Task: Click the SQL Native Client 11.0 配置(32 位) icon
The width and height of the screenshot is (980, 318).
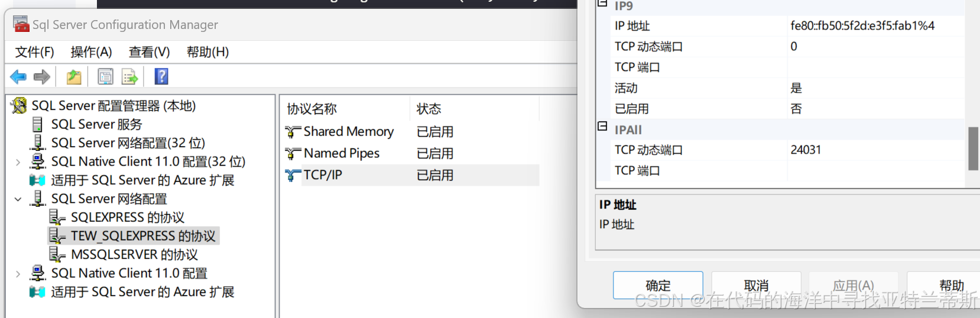Action: click(38, 161)
